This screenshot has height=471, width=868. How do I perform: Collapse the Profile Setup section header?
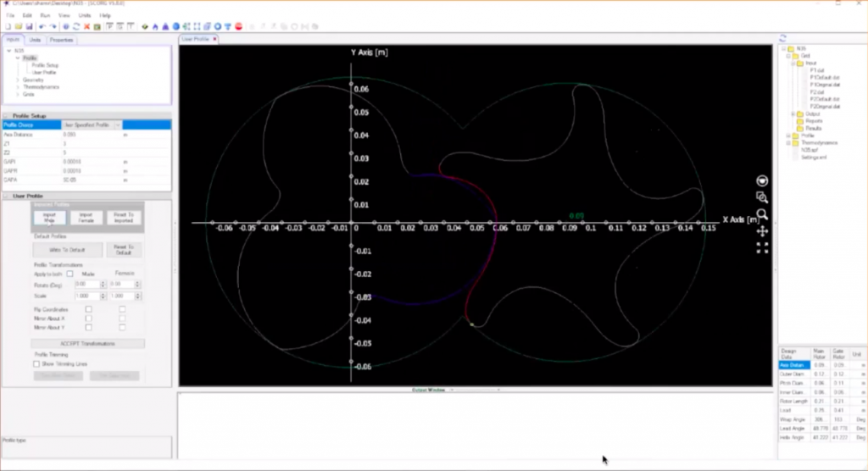[6, 116]
